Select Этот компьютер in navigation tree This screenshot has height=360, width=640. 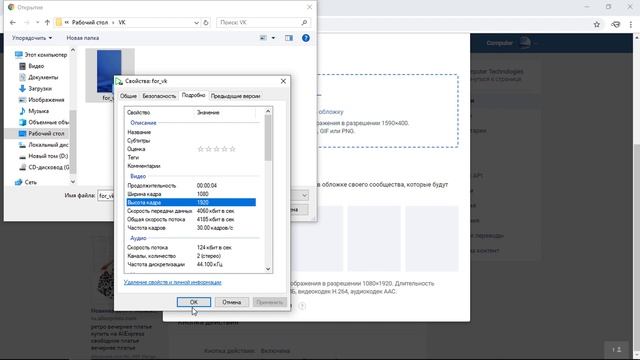pyautogui.click(x=41, y=55)
